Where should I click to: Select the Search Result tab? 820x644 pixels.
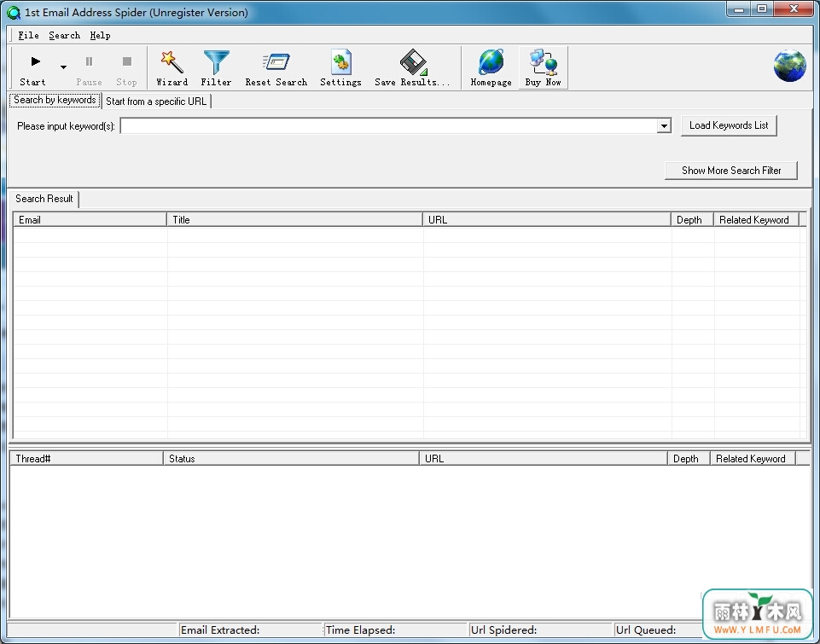click(44, 199)
